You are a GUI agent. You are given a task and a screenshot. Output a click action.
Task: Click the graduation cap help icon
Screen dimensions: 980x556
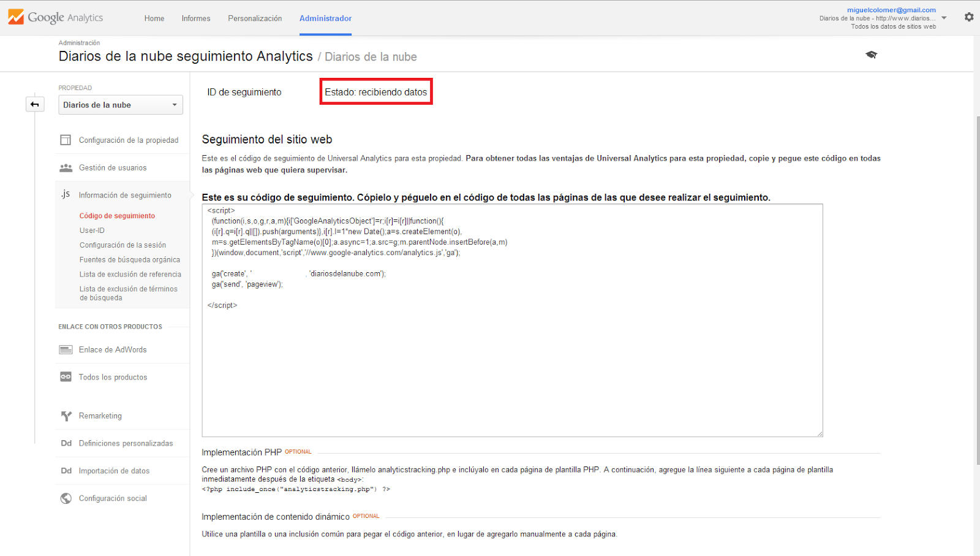(871, 55)
